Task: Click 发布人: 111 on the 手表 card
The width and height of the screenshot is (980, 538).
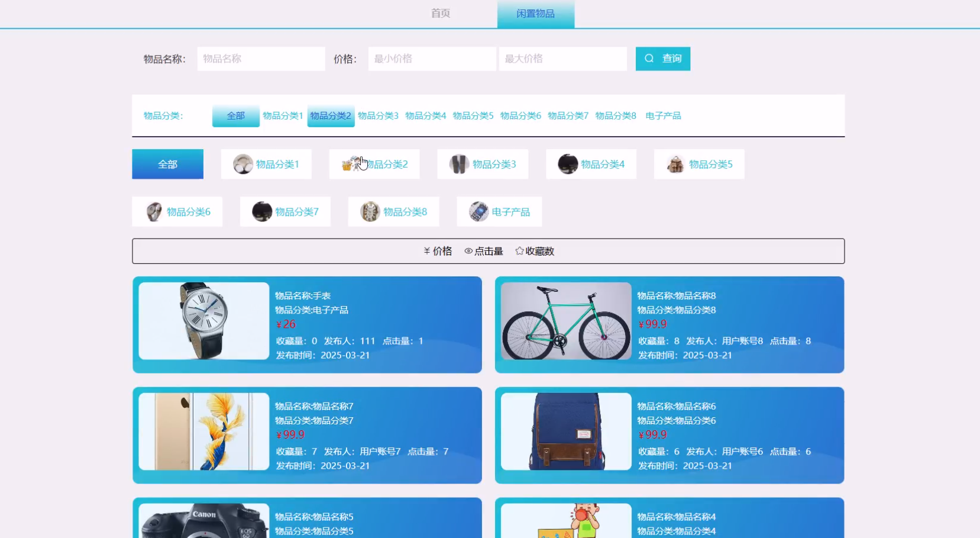Action: click(350, 341)
